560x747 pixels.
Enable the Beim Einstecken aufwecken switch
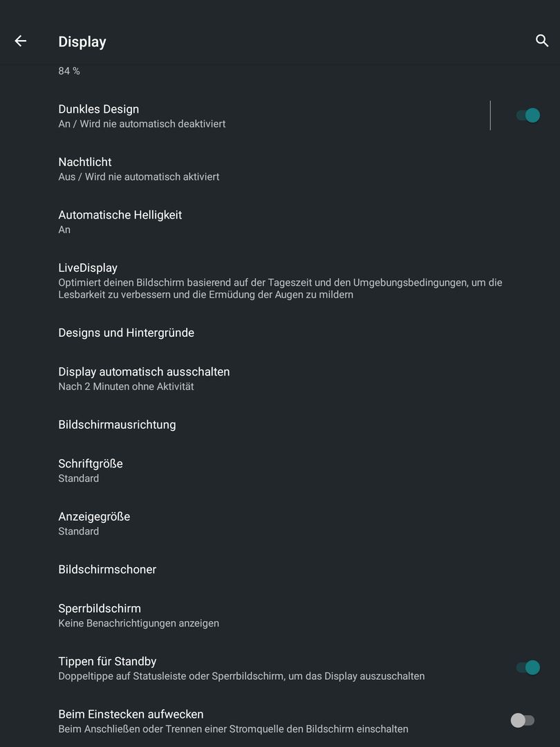(x=523, y=720)
